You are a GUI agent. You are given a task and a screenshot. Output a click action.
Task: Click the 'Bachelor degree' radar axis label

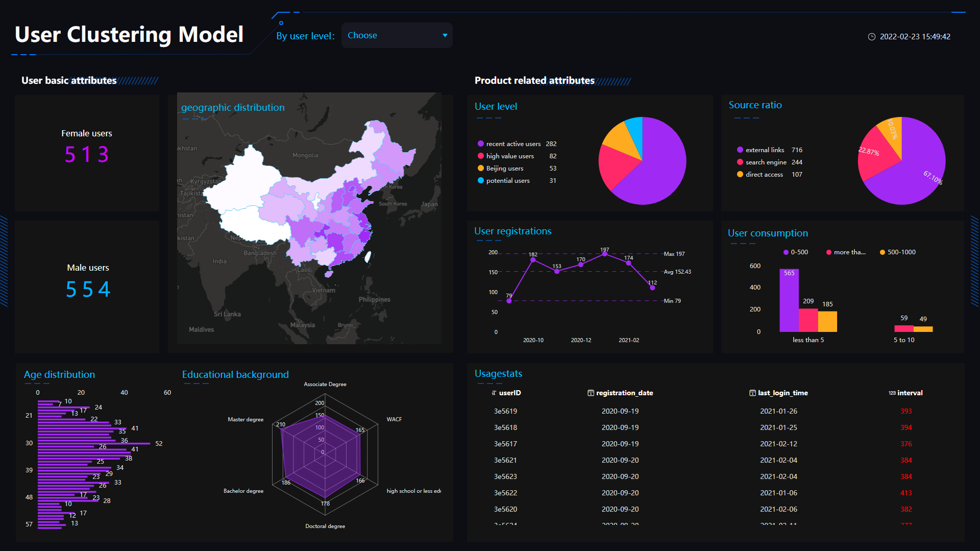243,491
